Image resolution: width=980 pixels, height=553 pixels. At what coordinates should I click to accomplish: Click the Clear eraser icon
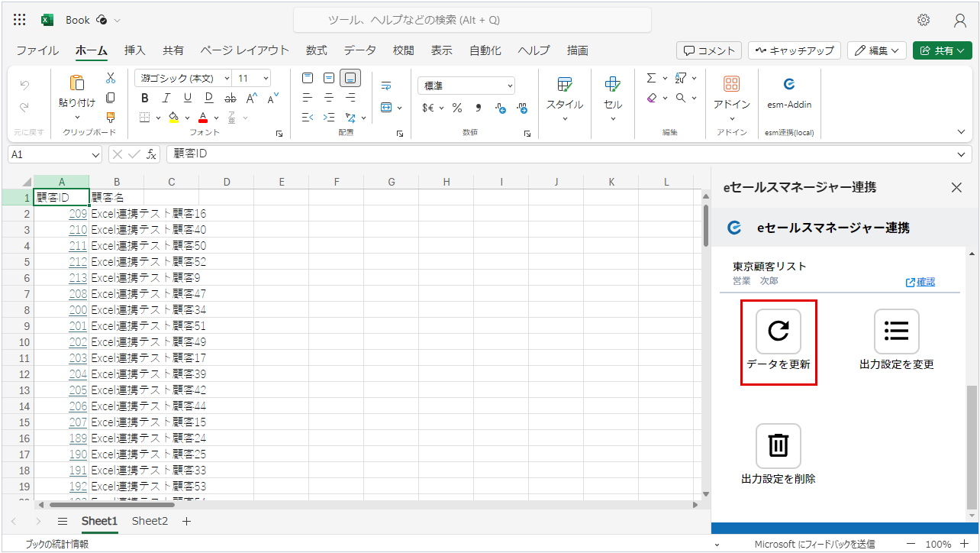coord(651,98)
